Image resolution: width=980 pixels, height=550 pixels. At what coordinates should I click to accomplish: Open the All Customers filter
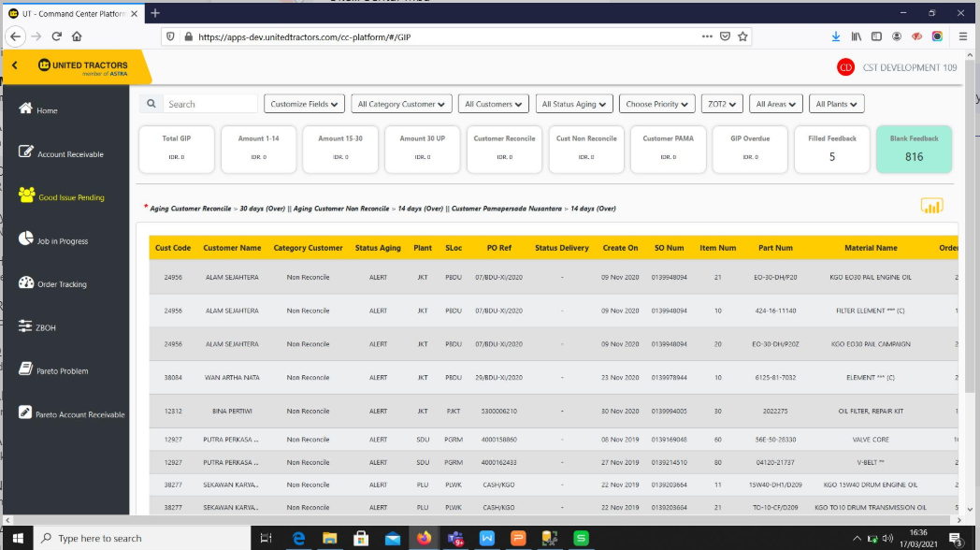tap(493, 104)
